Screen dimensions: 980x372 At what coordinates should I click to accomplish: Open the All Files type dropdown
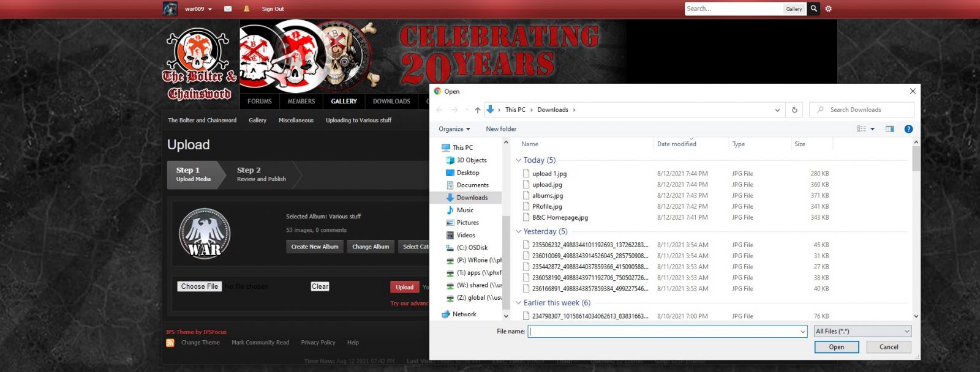862,331
